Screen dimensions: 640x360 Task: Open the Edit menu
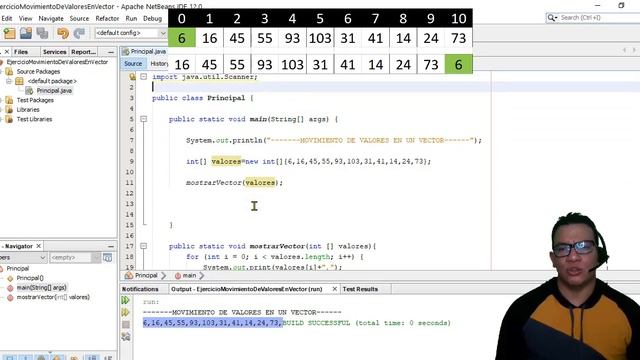[x=7, y=18]
